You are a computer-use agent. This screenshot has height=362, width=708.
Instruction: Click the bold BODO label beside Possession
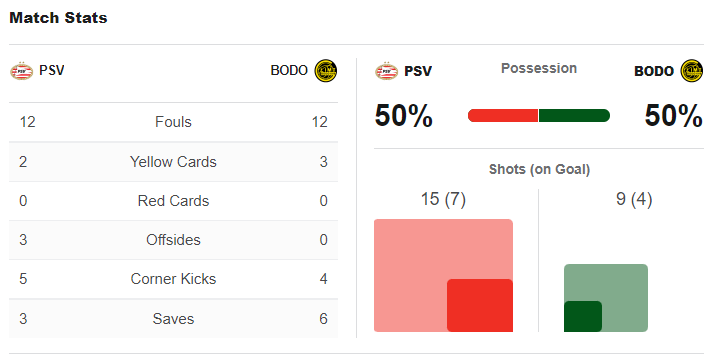654,71
